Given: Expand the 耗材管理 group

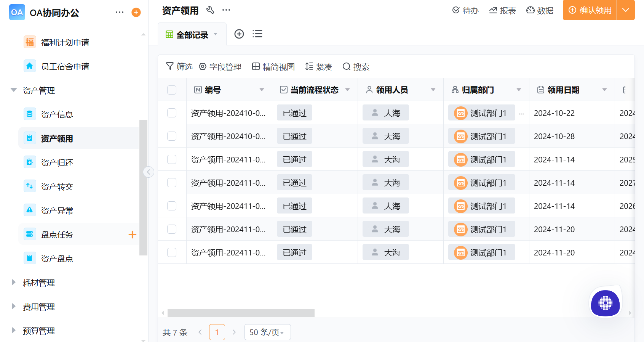Looking at the screenshot, I should (14, 283).
